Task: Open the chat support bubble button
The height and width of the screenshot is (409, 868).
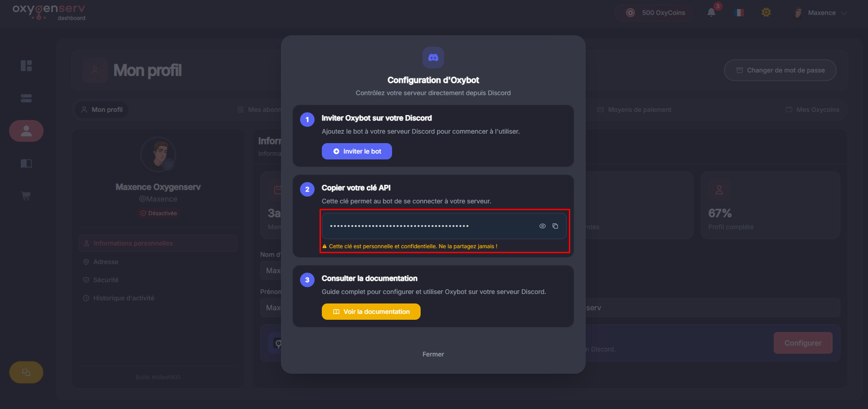Action: pos(26,372)
